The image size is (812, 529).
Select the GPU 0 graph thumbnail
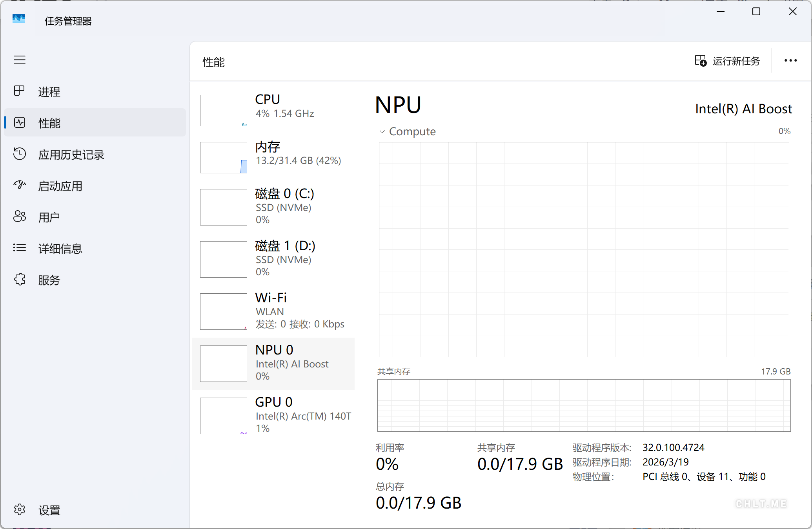(224, 416)
